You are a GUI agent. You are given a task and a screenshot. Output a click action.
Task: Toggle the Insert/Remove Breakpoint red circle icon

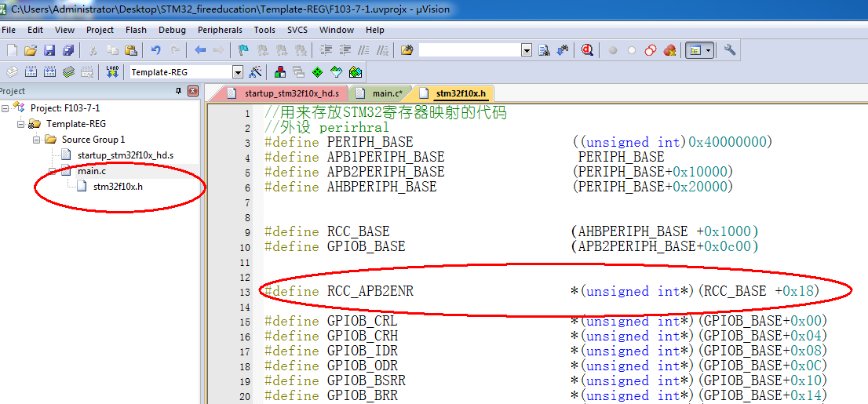pos(613,50)
